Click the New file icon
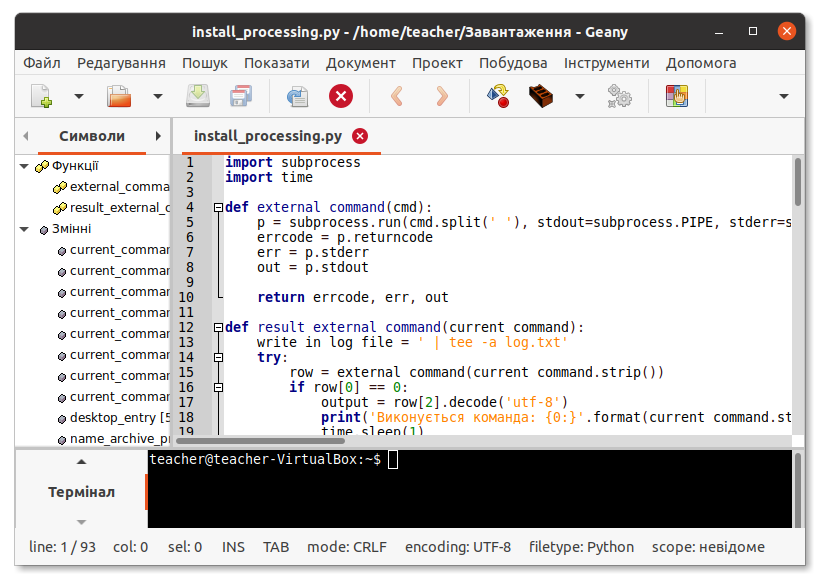This screenshot has height=584, width=824. [41, 96]
